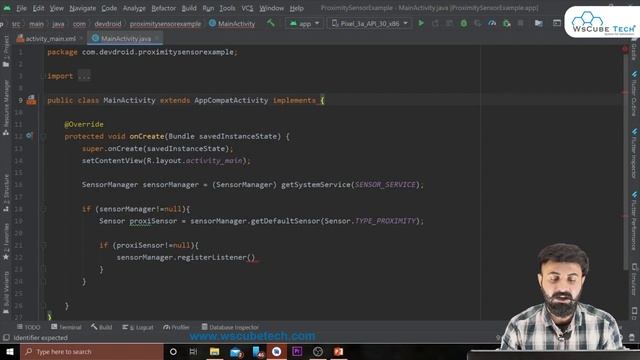Click the devdroid breadcrumb

coord(108,24)
